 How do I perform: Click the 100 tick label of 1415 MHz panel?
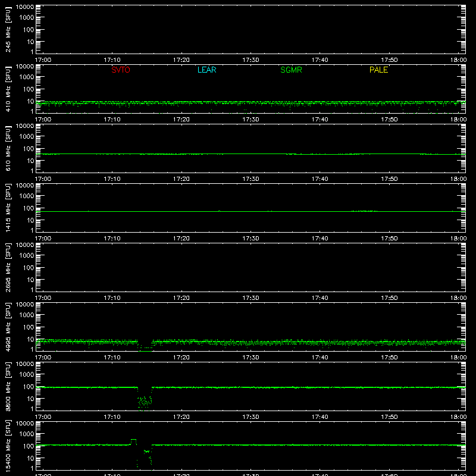tap(29, 208)
